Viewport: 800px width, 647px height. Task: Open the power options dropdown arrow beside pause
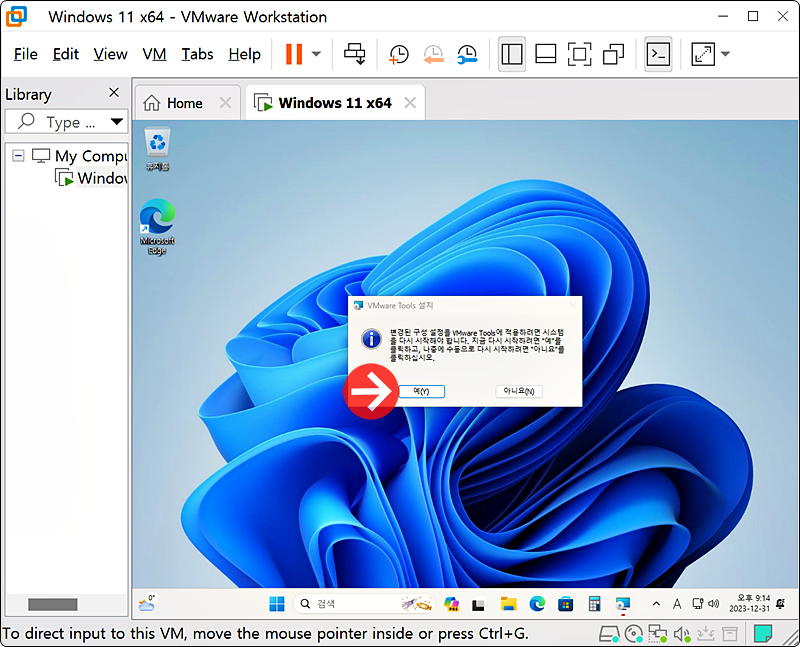(x=316, y=54)
